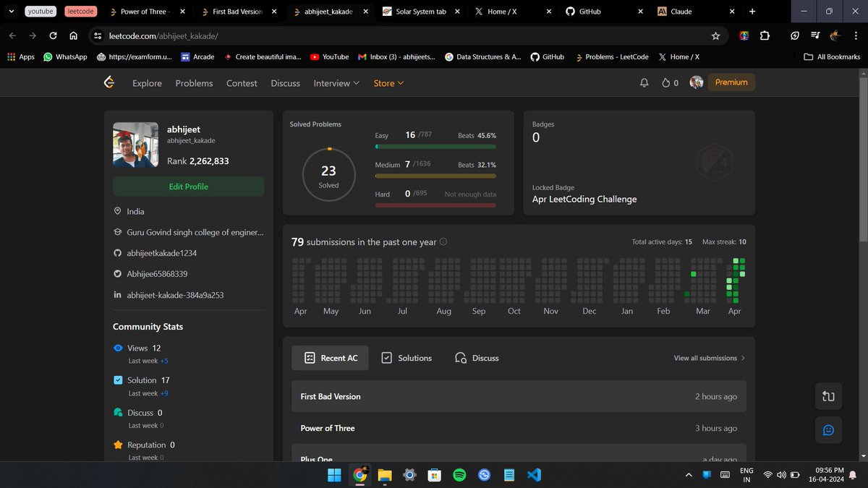Viewport: 868px width, 488px height.
Task: Switch to the Discuss tab in submissions panel
Action: pyautogui.click(x=477, y=358)
